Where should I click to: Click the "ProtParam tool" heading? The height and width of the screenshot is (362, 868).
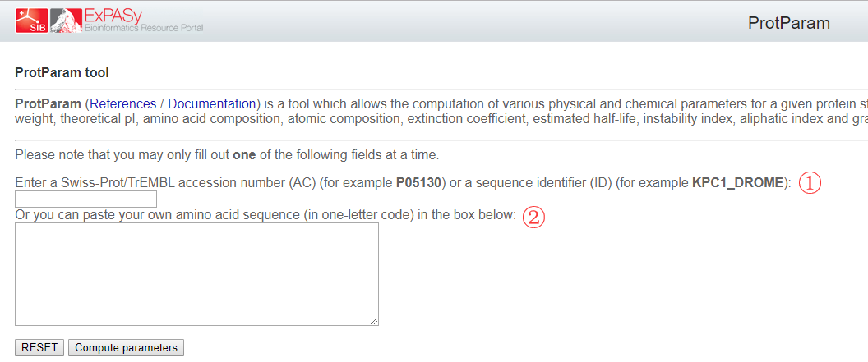point(62,73)
